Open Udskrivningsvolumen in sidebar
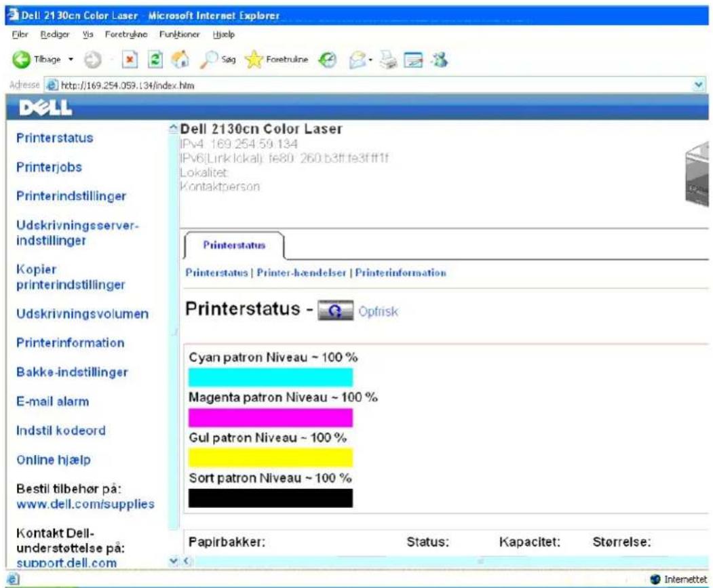Image resolution: width=713 pixels, height=588 pixels. [82, 314]
